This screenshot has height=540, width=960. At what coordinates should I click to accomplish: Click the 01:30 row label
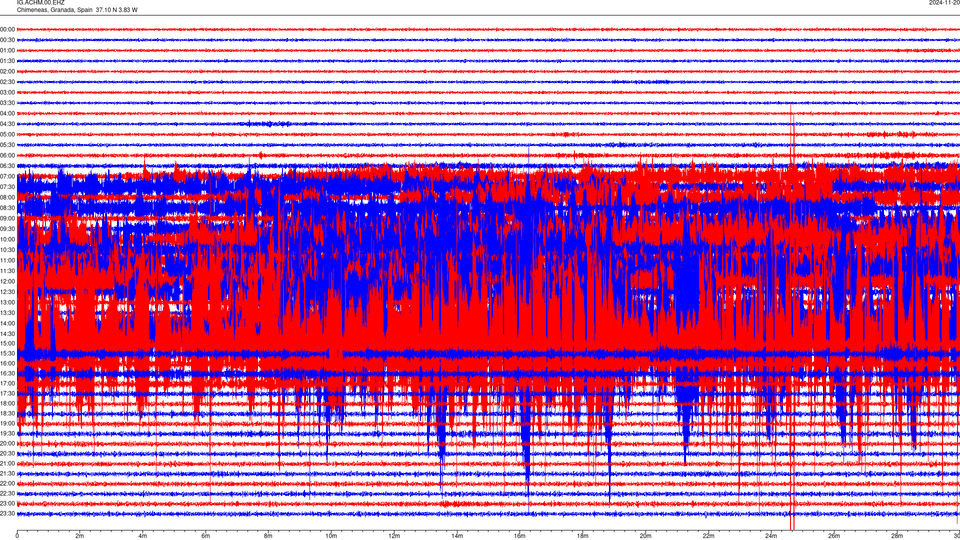[x=7, y=61]
